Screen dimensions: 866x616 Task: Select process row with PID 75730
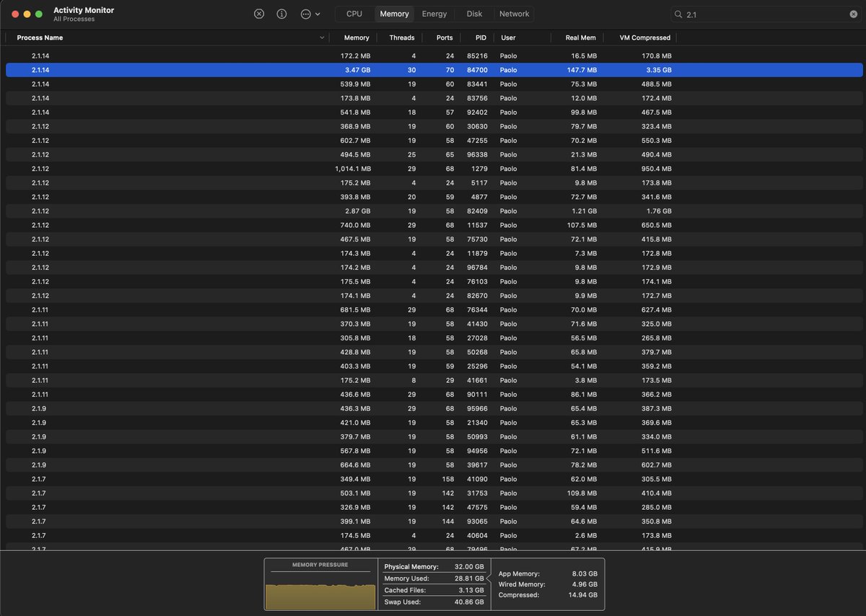(434, 239)
